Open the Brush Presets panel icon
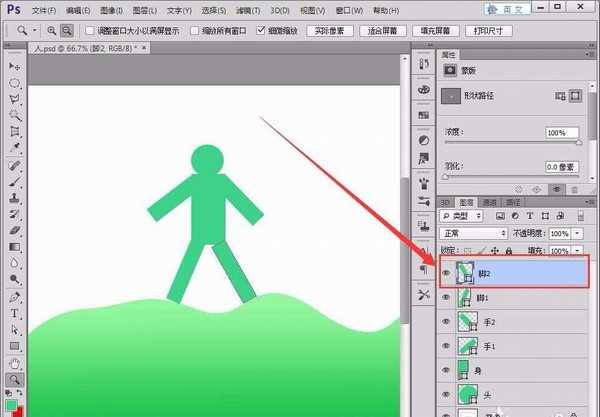600x417 pixels. [424, 201]
